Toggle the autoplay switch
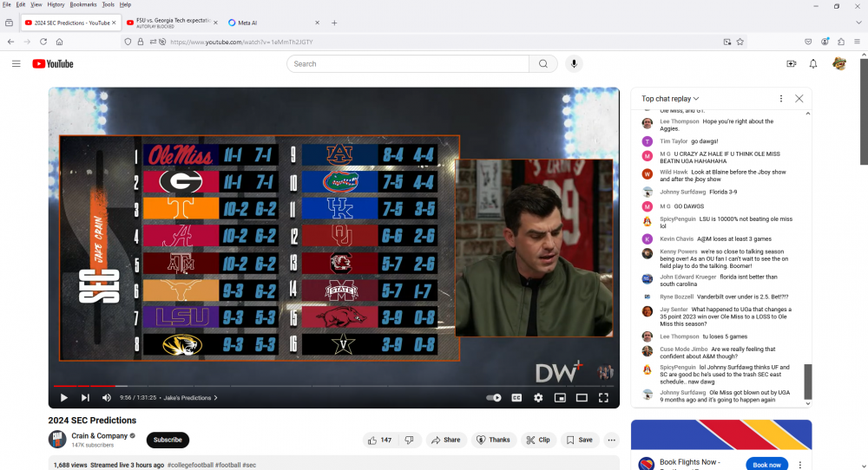Viewport: 868px width, 470px height. coord(494,398)
